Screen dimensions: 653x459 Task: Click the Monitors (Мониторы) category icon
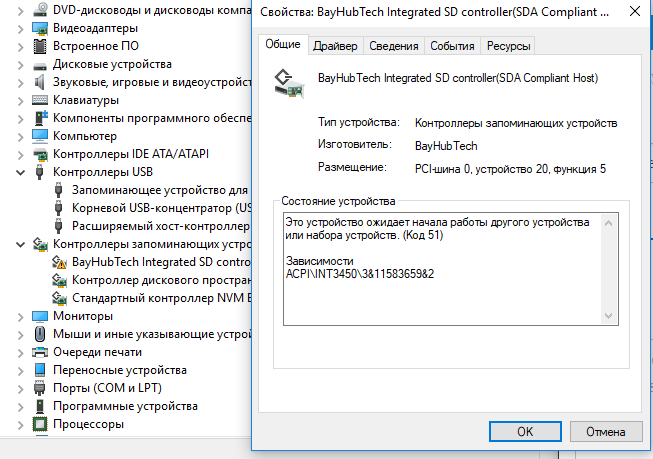tap(40, 316)
